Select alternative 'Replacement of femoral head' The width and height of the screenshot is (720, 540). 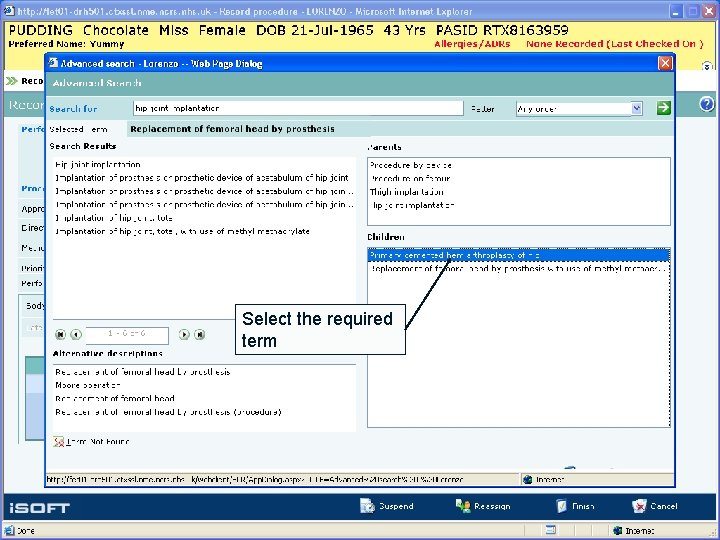click(x=115, y=398)
